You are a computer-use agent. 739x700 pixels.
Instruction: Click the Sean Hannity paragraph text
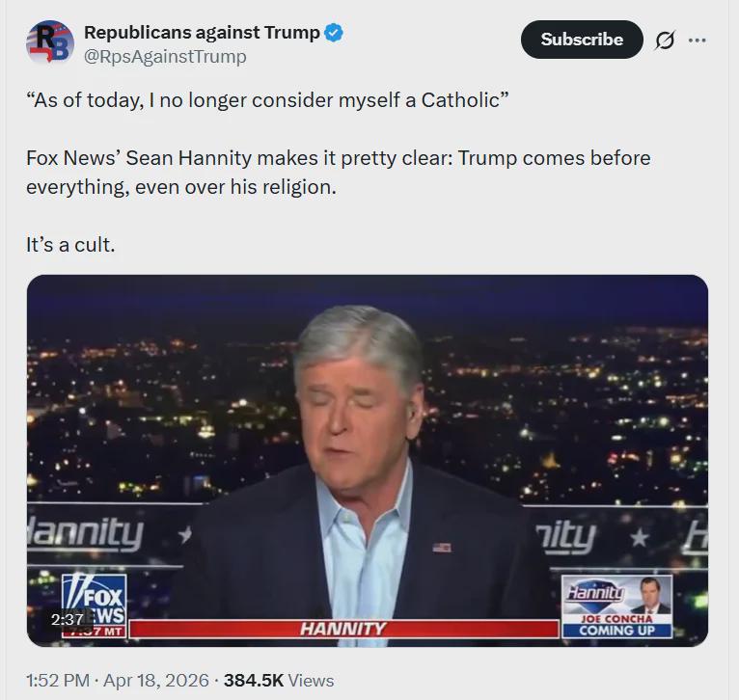339,173
